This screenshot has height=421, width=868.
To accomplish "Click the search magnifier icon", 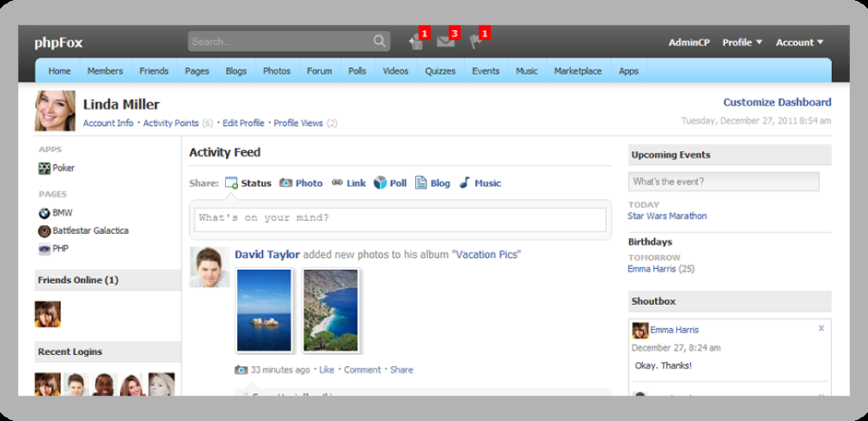I will point(380,41).
